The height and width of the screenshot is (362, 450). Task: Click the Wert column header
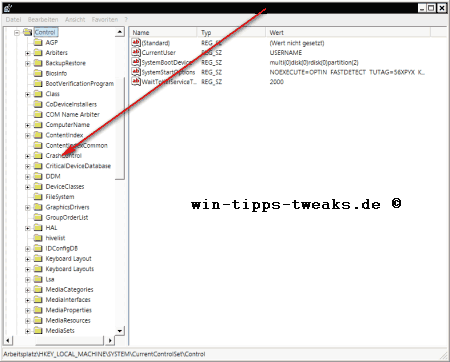(348, 32)
